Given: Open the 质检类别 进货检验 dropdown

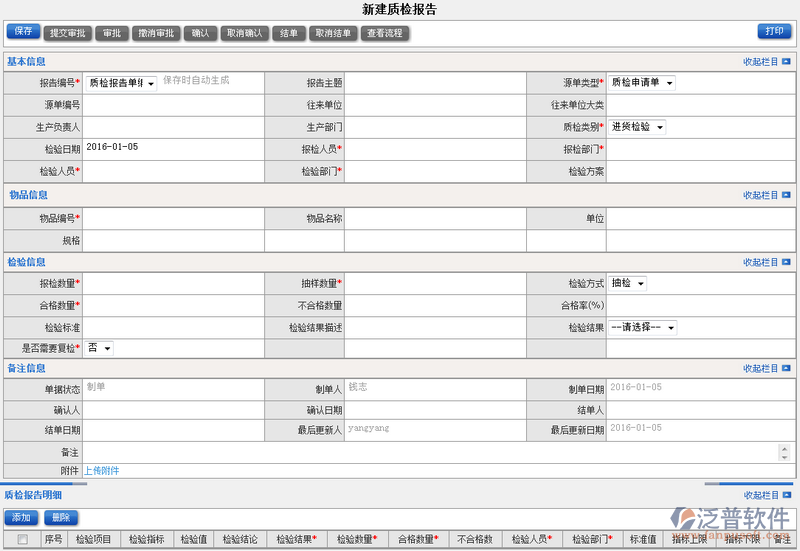Looking at the screenshot, I should pos(637,127).
